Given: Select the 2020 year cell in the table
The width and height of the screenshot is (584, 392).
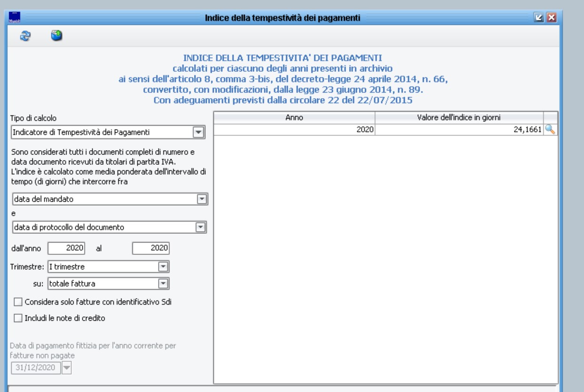Looking at the screenshot, I should pos(294,130).
